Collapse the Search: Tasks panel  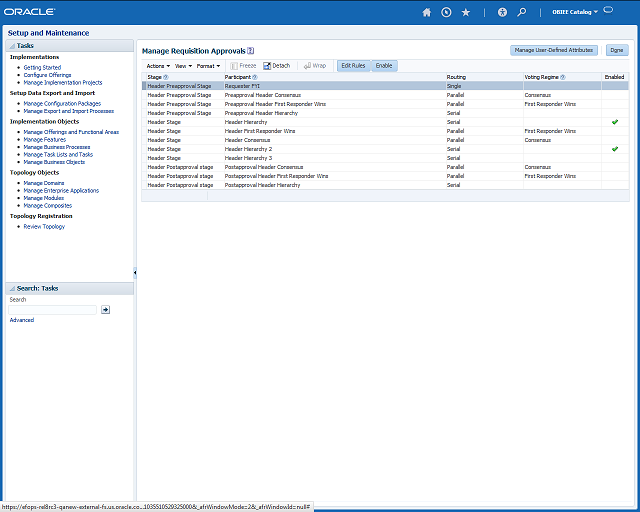pos(12,289)
